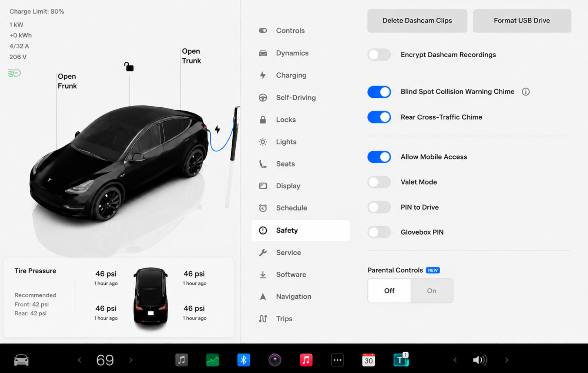Open the Controls menu
Image resolution: width=588 pixels, height=373 pixels.
(300, 31)
